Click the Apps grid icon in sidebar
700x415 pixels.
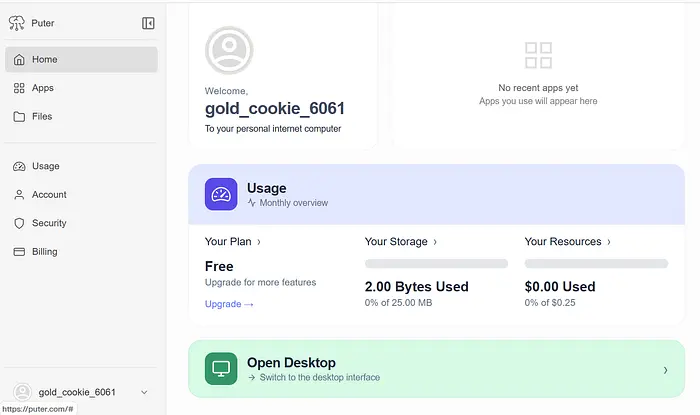(x=19, y=88)
